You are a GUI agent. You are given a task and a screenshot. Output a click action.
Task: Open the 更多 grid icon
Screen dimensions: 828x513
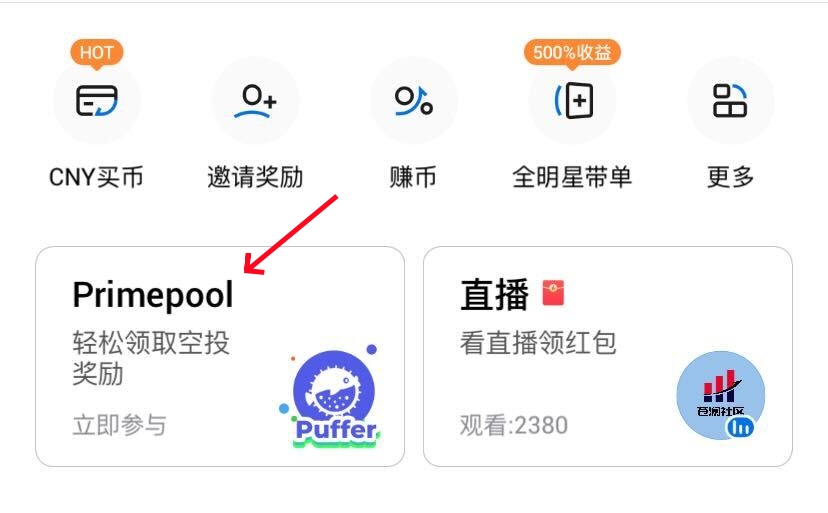coord(730,100)
